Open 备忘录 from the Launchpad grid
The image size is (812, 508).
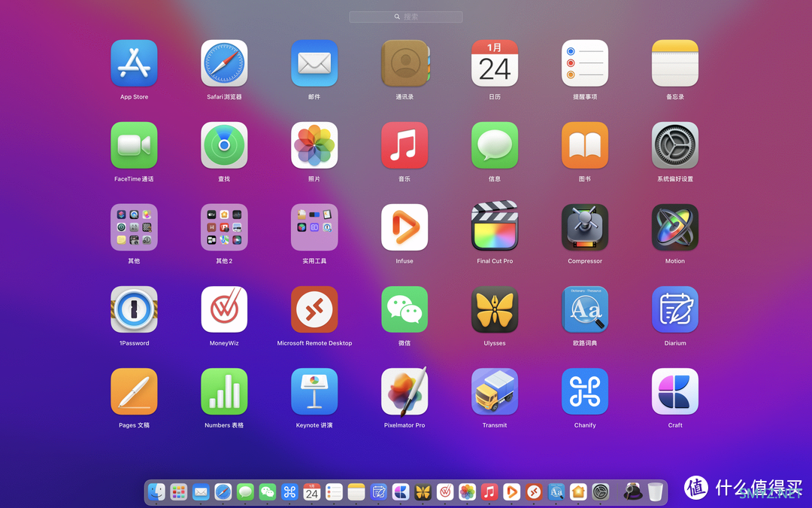(674, 63)
